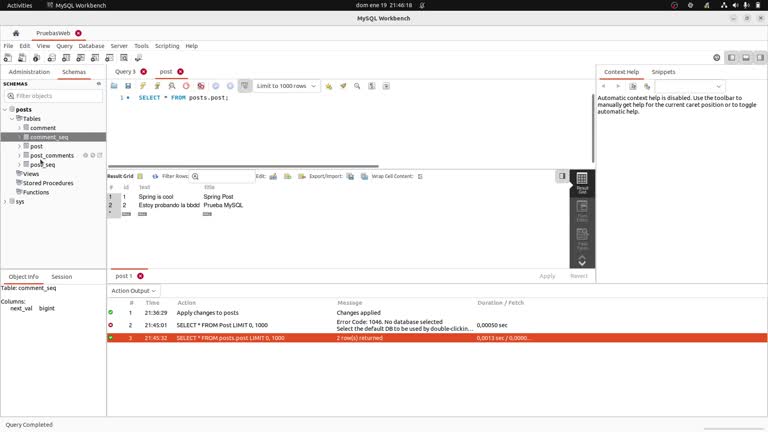The width and height of the screenshot is (768, 432).
Task: Collapse the posts schema node
Action: coord(5,110)
